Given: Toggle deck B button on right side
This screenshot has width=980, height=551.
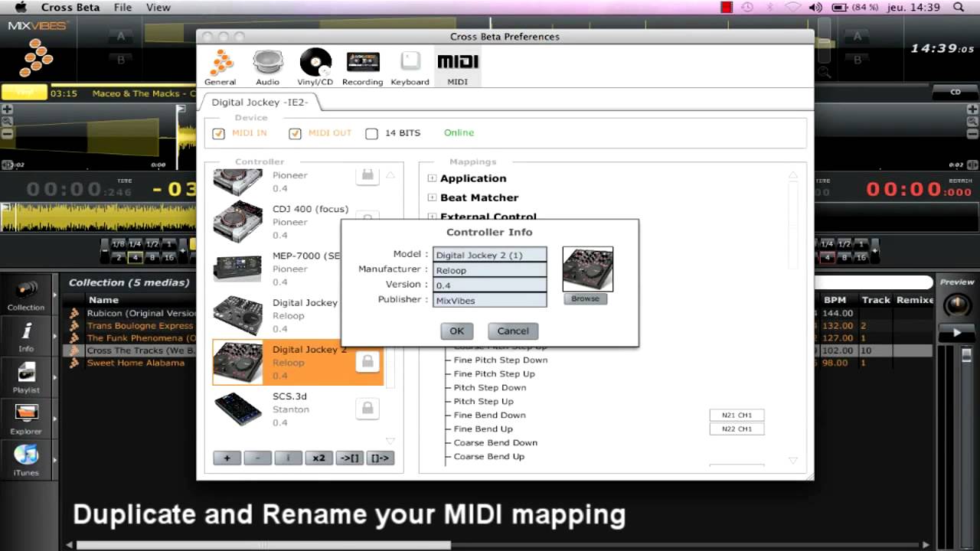Looking at the screenshot, I should [x=857, y=59].
